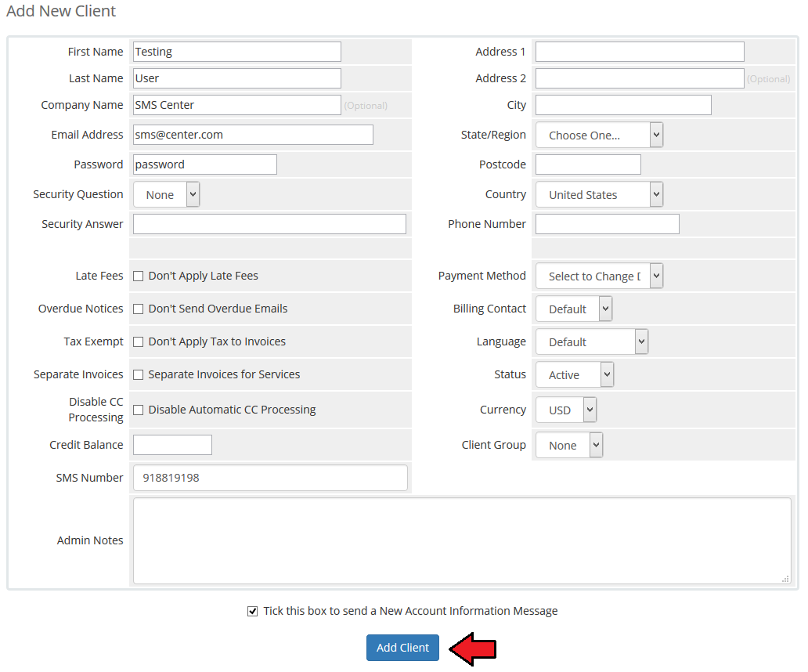This screenshot has width=808, height=672.
Task: Focus the SMS Number field
Action: click(271, 479)
